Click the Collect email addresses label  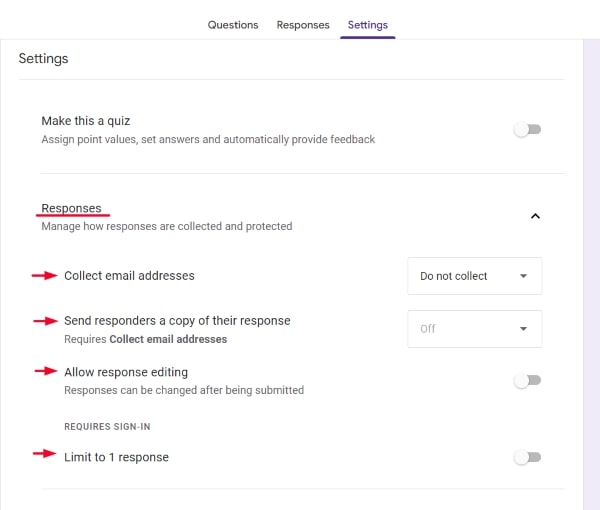(x=129, y=275)
